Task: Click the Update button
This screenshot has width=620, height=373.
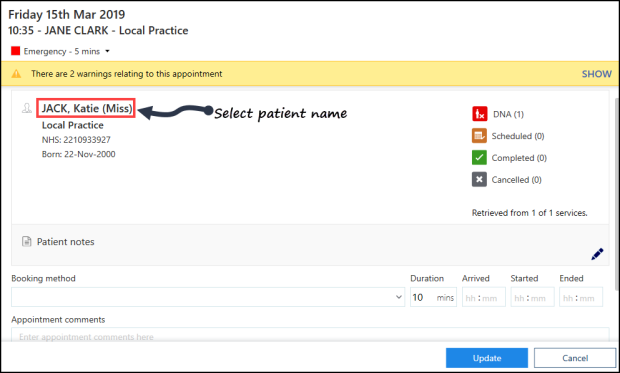Action: tap(487, 358)
